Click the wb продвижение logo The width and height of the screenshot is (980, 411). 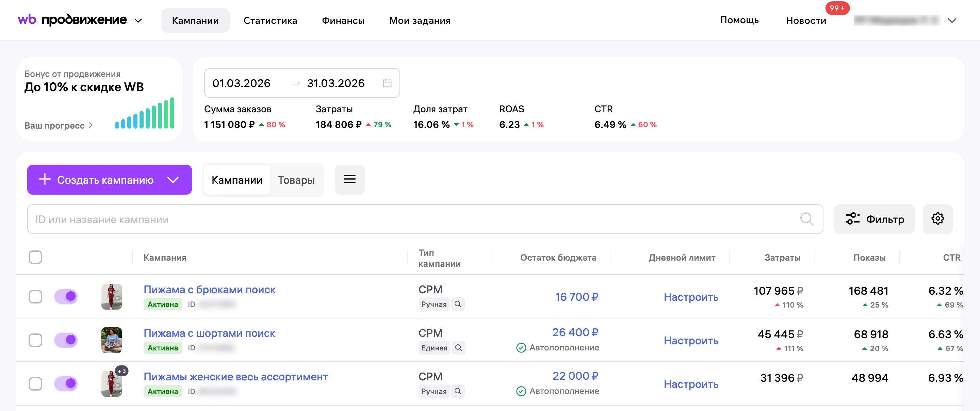pos(72,20)
